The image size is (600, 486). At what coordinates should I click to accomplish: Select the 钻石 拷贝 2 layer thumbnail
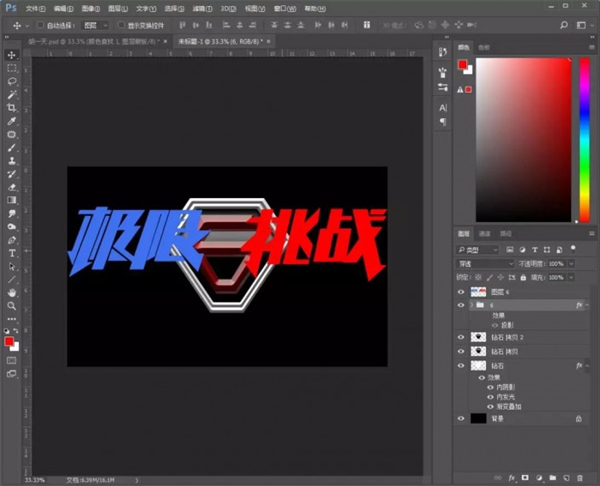(x=478, y=338)
